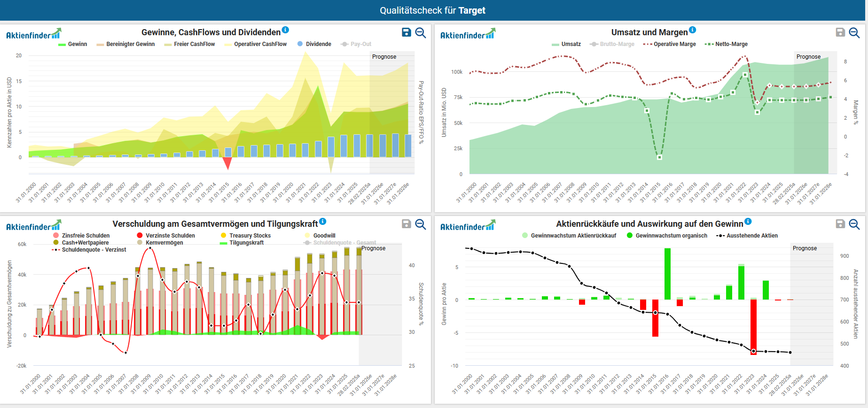This screenshot has width=868, height=408.
Task: Enable the Brutto-Marge legend series
Action: click(617, 44)
